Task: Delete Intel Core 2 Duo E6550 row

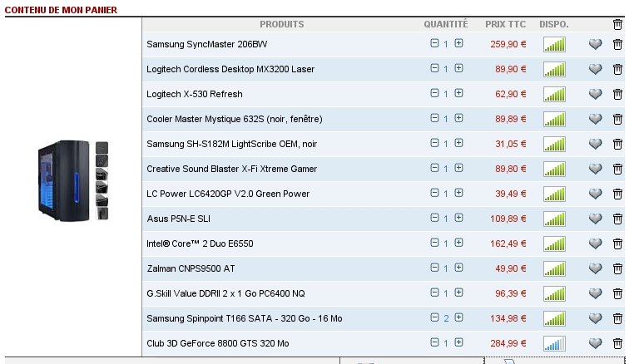Action: click(617, 243)
